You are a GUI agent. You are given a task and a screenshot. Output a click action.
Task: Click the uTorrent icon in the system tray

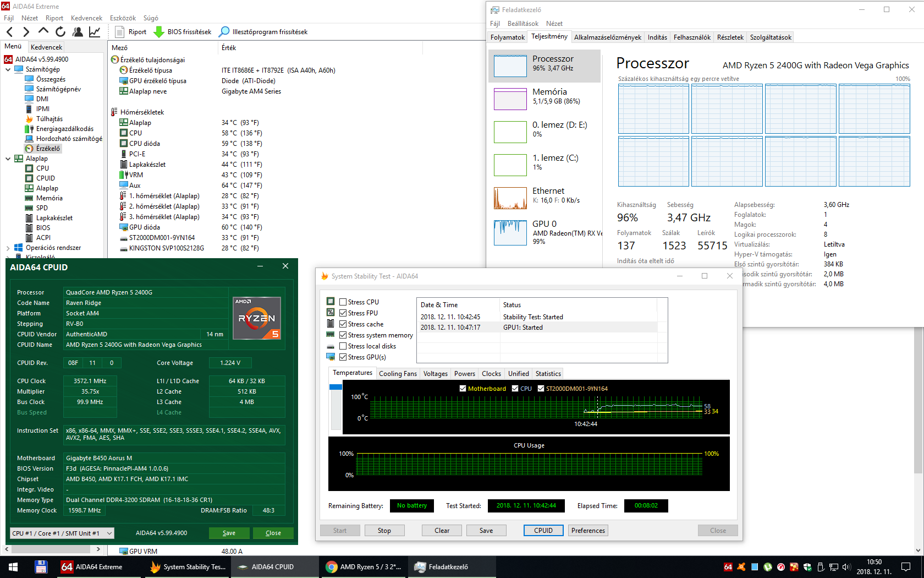pos(768,567)
